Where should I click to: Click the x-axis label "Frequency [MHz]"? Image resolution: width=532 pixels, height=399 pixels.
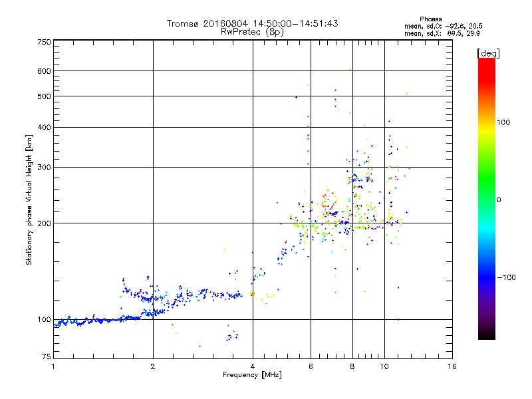pos(252,375)
